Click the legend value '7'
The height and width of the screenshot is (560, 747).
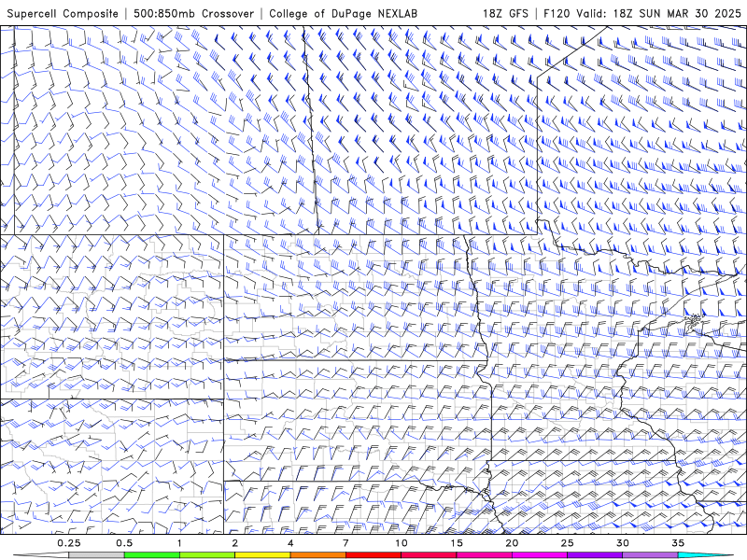click(345, 543)
